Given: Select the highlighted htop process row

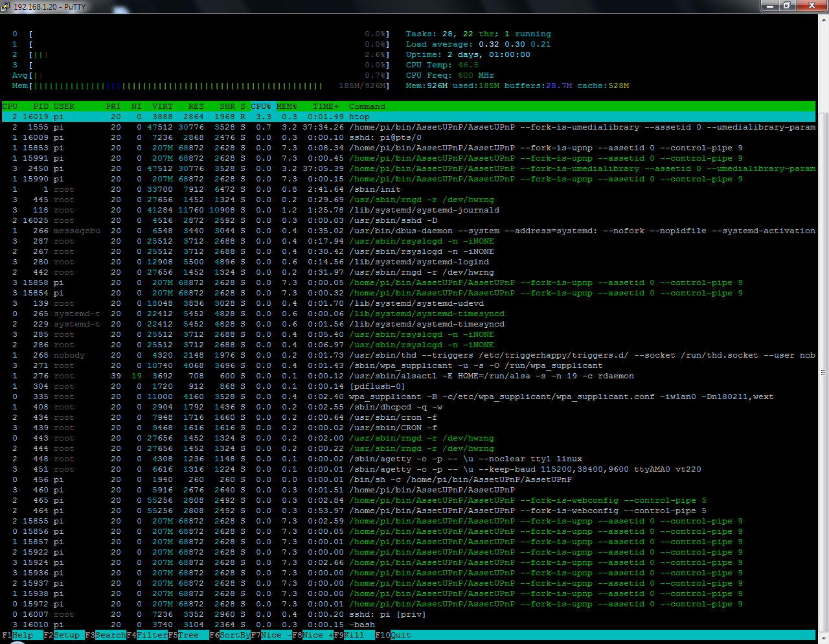Looking at the screenshot, I should tap(409, 117).
